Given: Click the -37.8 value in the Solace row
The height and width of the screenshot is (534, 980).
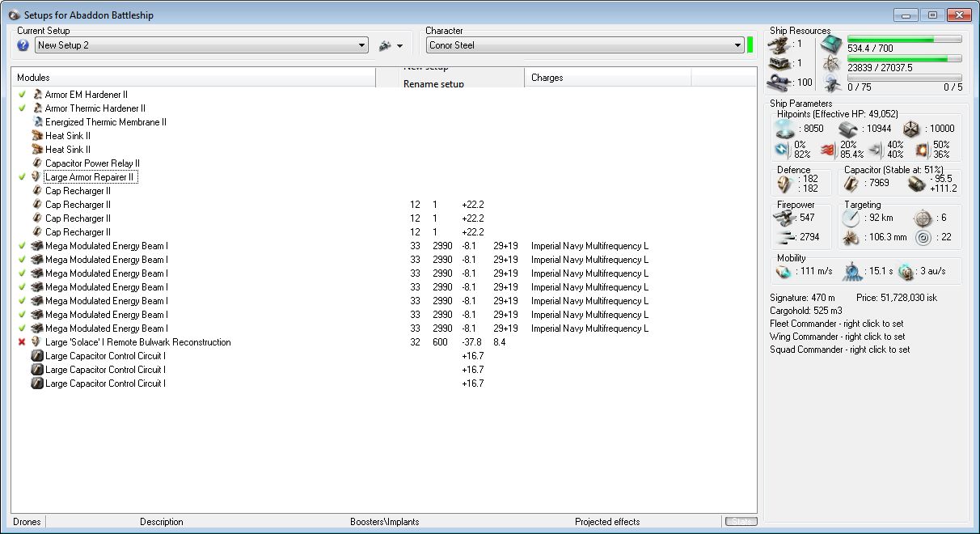Looking at the screenshot, I should point(471,342).
